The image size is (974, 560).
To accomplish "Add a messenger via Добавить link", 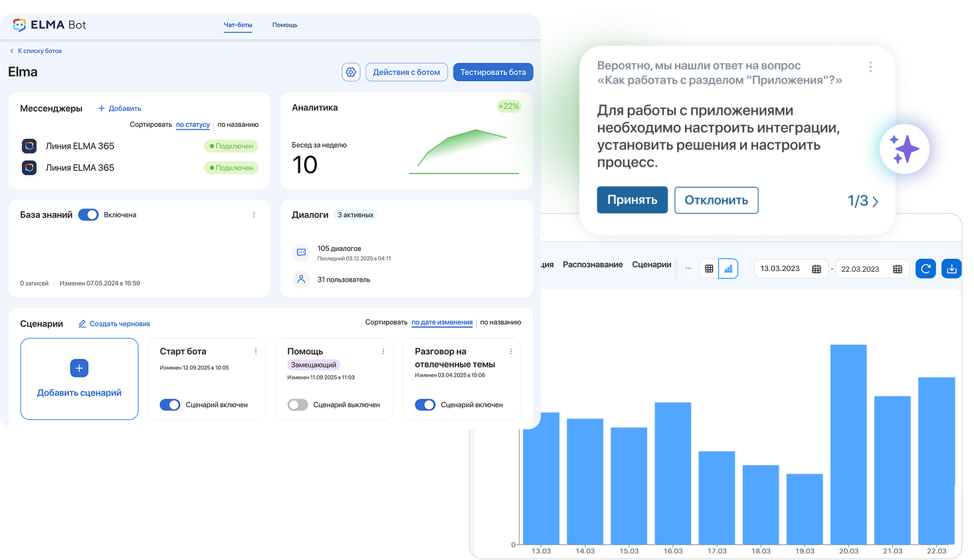I will tap(120, 108).
